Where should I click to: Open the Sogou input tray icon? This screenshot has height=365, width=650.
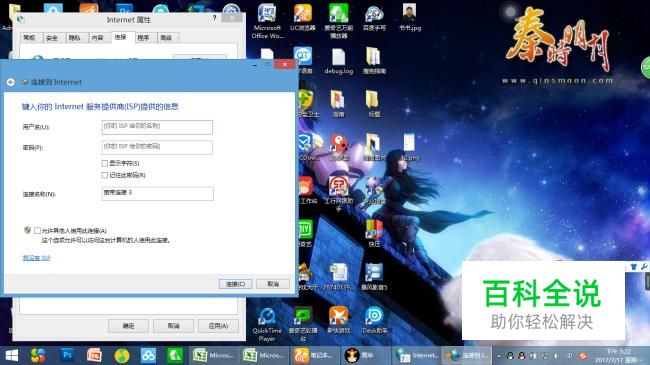583,356
